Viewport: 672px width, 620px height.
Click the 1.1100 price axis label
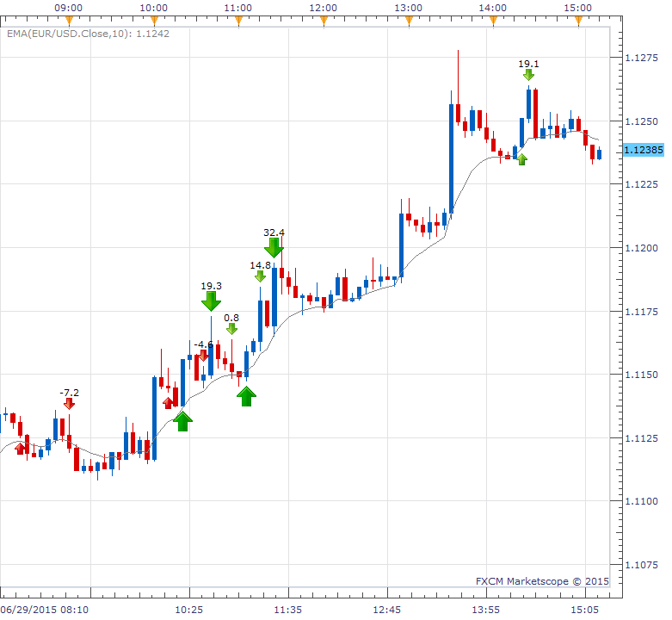pyautogui.click(x=642, y=501)
